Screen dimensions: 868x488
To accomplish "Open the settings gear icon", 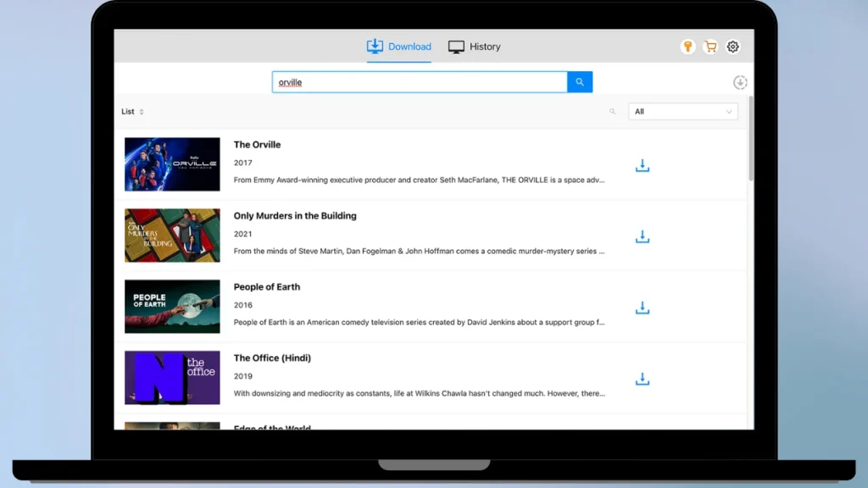I will (733, 47).
